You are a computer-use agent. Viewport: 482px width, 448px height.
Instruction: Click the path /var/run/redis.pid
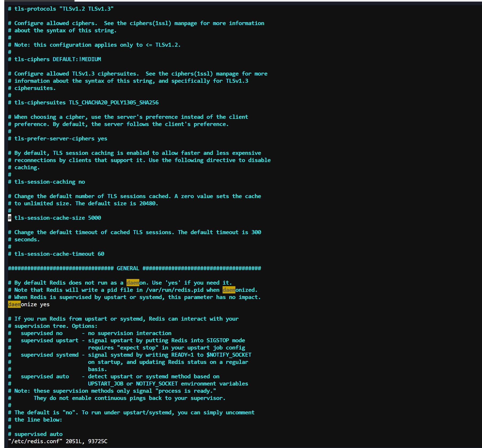coord(175,290)
